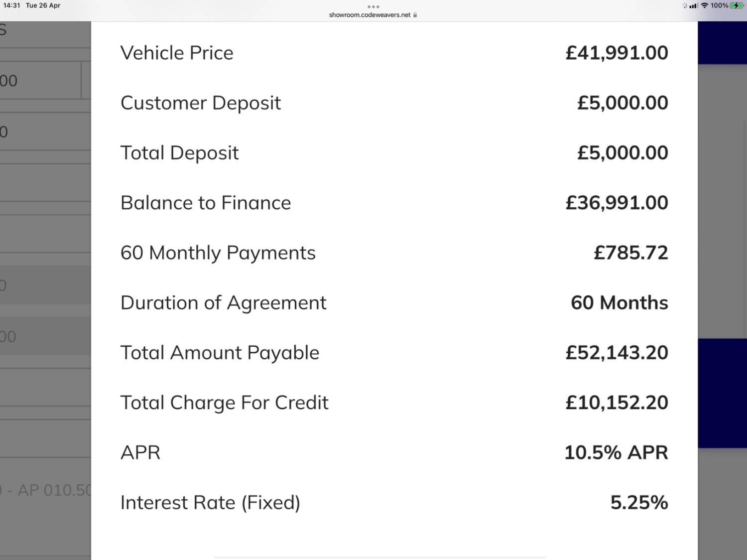Tap the Wi-Fi icon in status bar
The width and height of the screenshot is (747, 560).
[x=704, y=5]
